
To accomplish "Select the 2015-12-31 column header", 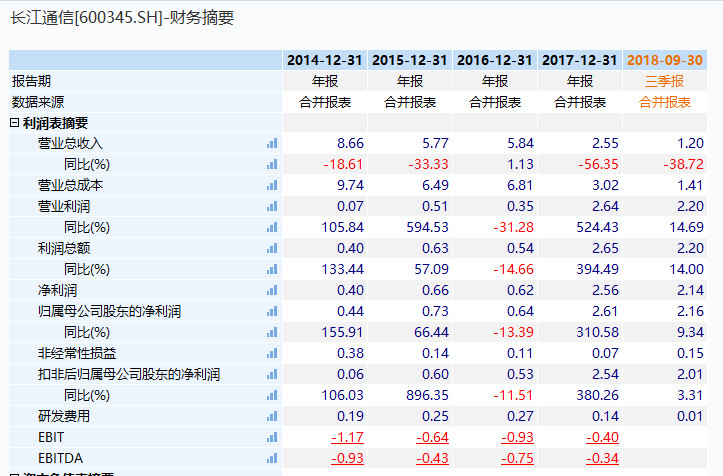I will (409, 60).
